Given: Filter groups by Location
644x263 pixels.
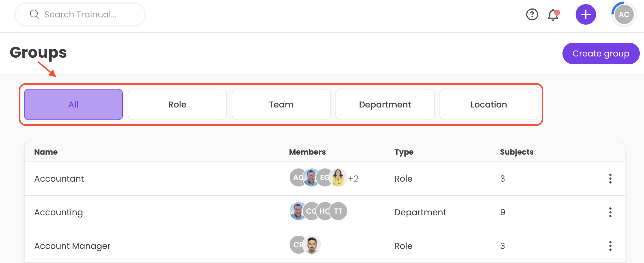Looking at the screenshot, I should tap(489, 104).
